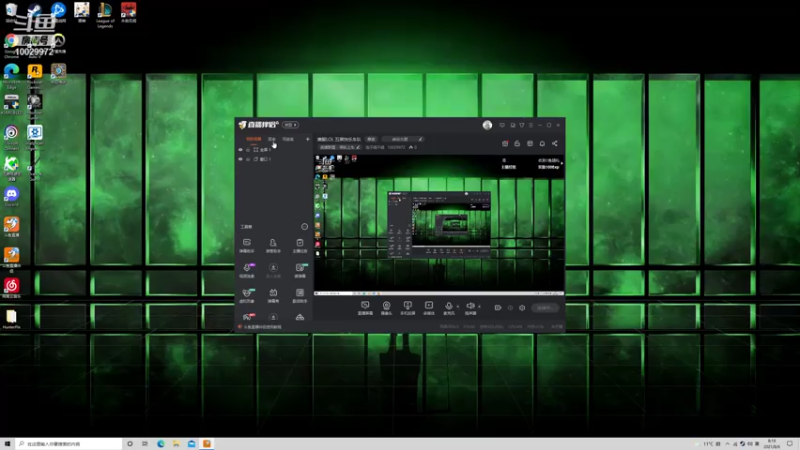Expand the microphone options arrow
Screen dimensions: 800x450
(458, 306)
